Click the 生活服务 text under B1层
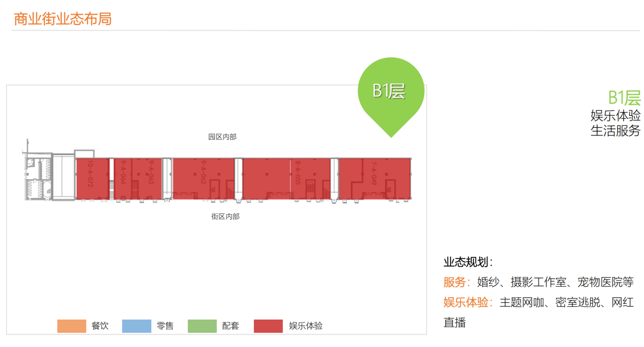 [x=615, y=131]
